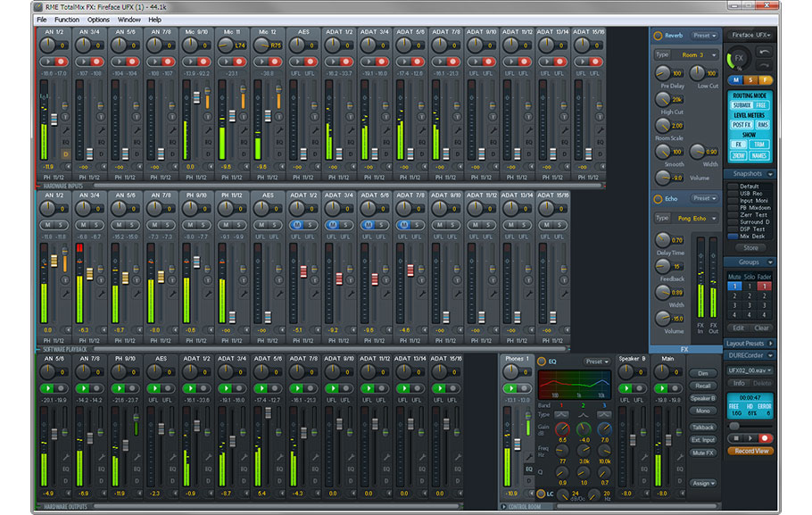812x515 pixels.
Task: Open Echo Preset dropdown
Action: (x=705, y=198)
